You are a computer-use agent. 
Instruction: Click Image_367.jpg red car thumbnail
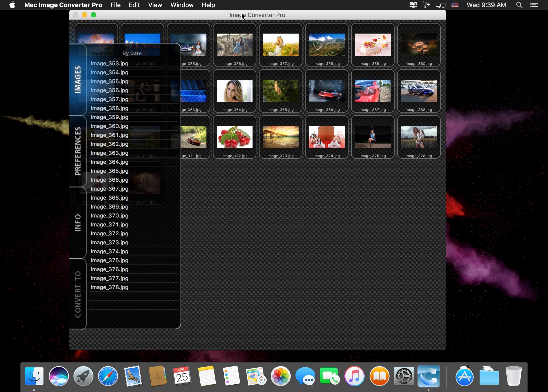pyautogui.click(x=372, y=90)
